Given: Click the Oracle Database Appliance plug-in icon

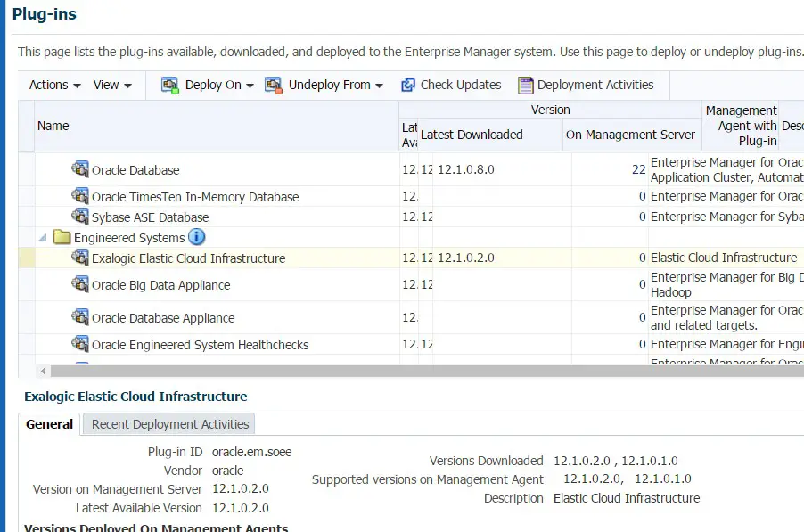Looking at the screenshot, I should pyautogui.click(x=80, y=316).
